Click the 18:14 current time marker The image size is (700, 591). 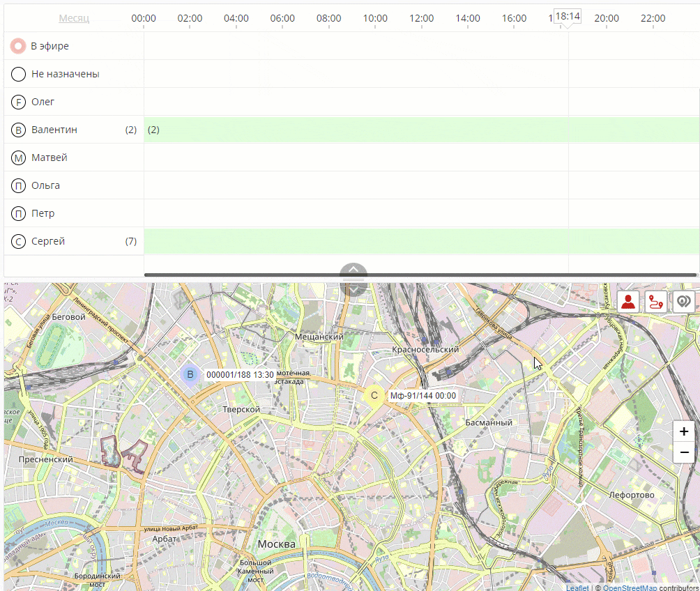click(568, 17)
